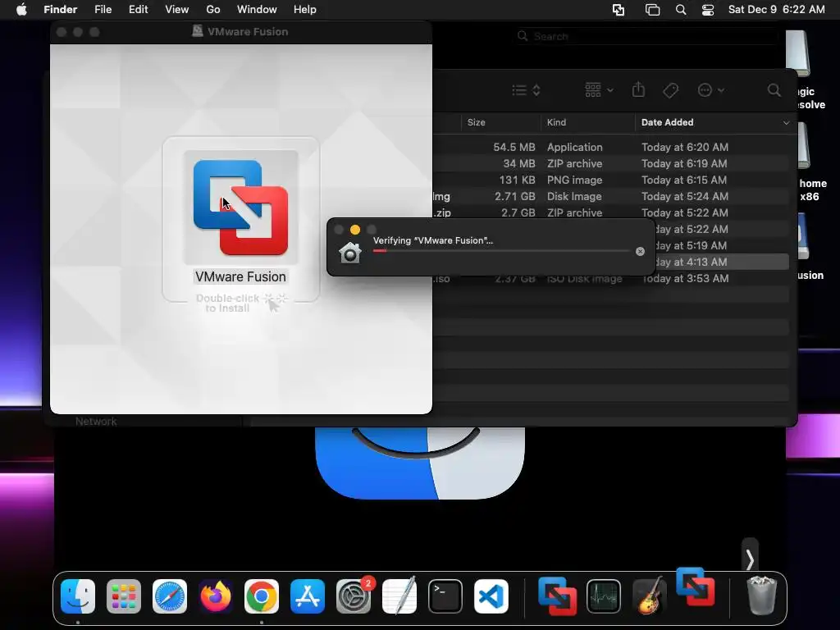Toggle the Date Added sort direction chevron

pos(786,123)
